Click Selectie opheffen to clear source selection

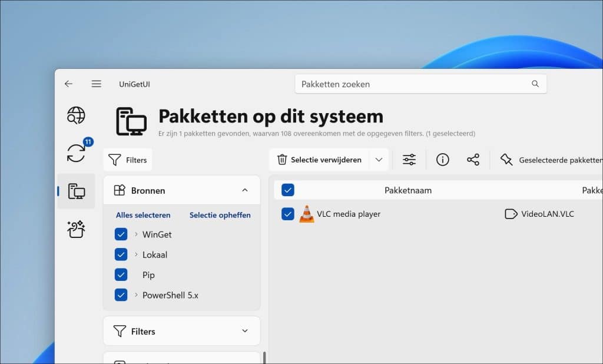click(x=220, y=215)
